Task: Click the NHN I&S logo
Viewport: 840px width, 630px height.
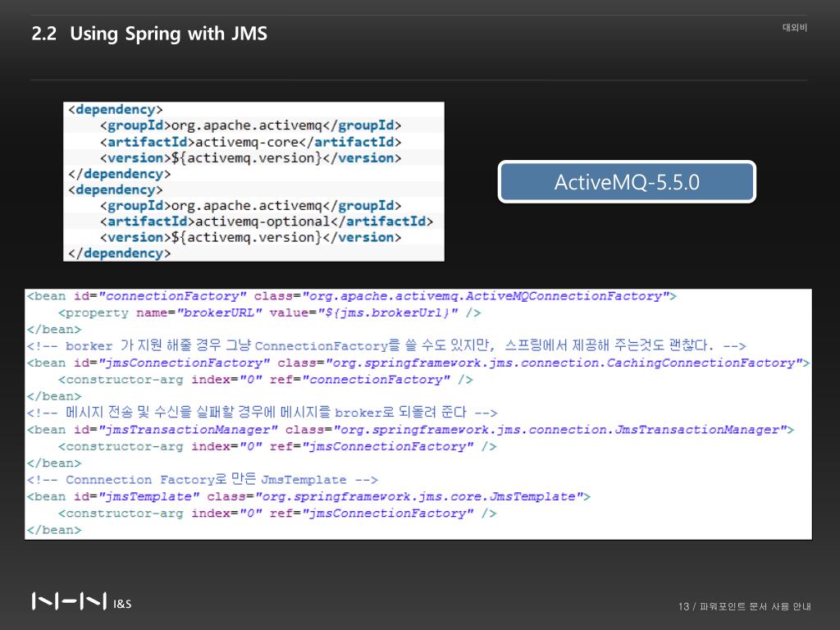Action: tap(81, 601)
